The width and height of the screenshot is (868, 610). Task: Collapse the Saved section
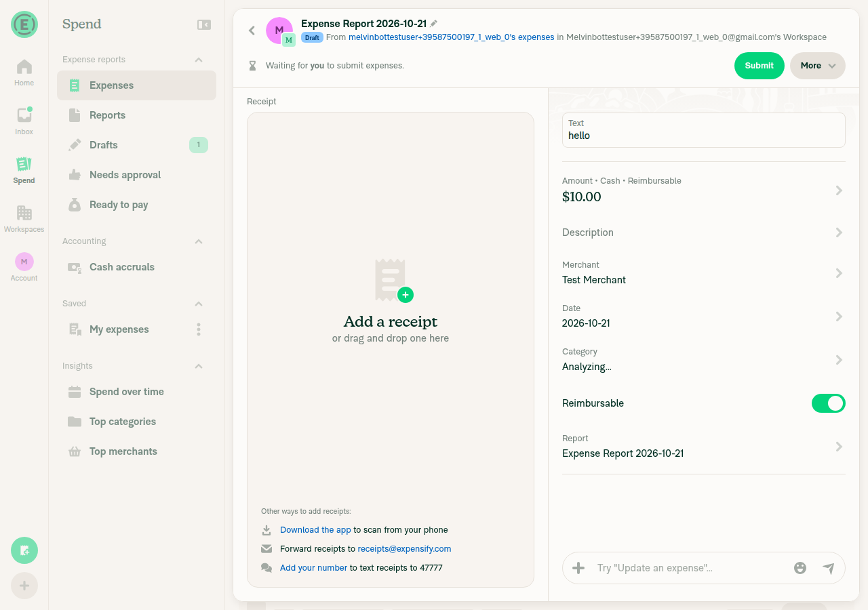click(199, 304)
